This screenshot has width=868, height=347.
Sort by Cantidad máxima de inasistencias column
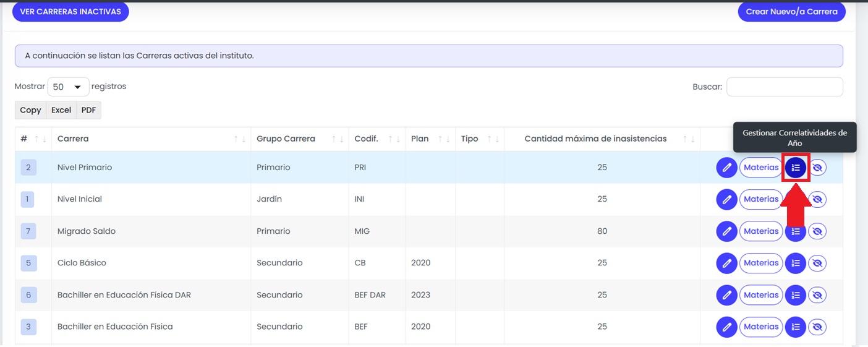[602, 139]
